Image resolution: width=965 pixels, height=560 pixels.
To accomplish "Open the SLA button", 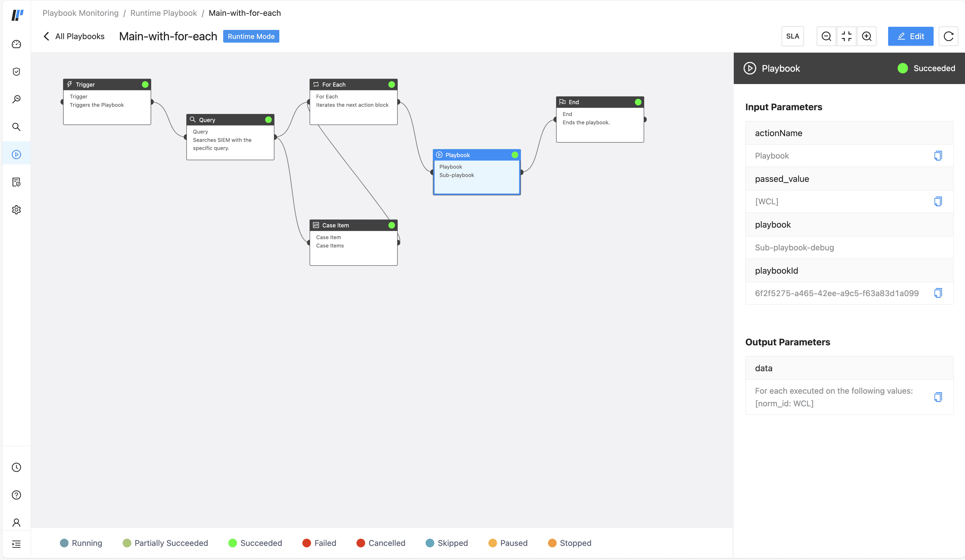I will point(792,36).
